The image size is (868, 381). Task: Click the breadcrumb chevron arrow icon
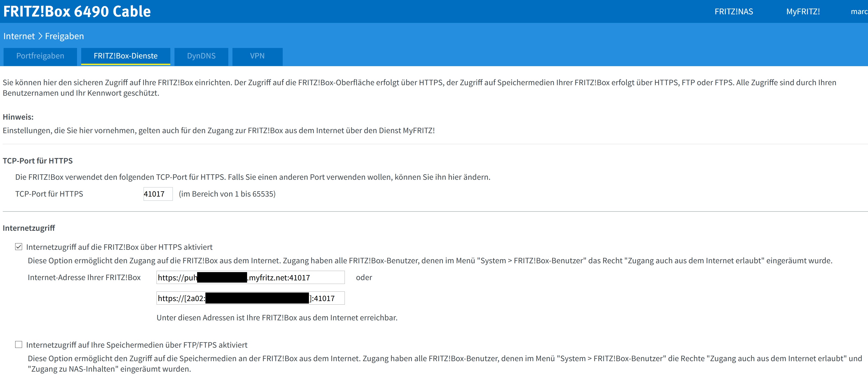pyautogui.click(x=40, y=36)
